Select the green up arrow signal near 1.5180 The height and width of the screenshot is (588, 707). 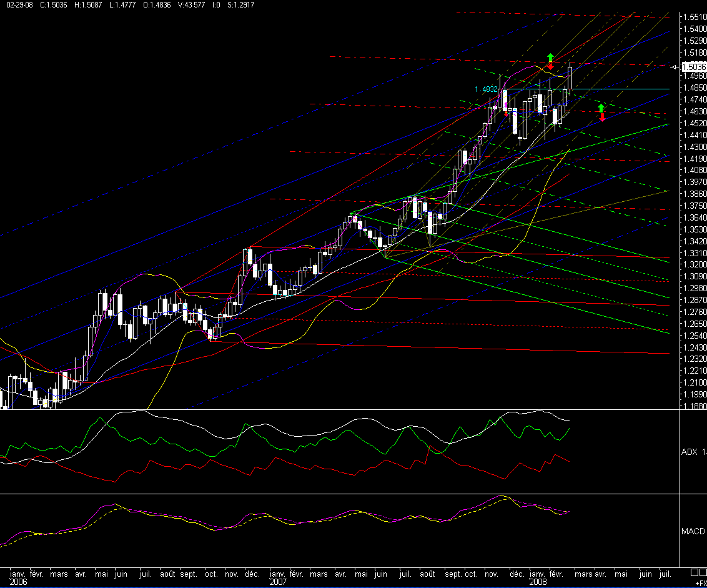pyautogui.click(x=550, y=57)
